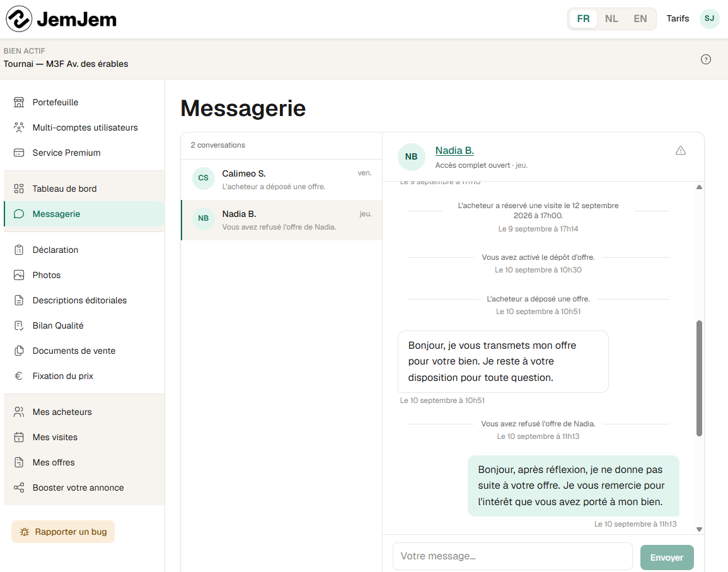Switch language to NL
Viewport: 728px width, 572px height.
[611, 18]
